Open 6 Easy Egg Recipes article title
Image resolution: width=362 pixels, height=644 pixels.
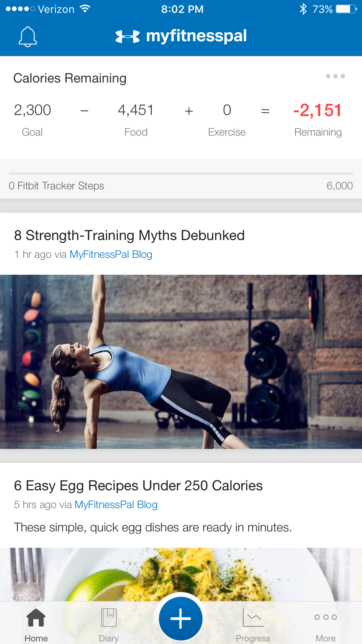(x=138, y=486)
